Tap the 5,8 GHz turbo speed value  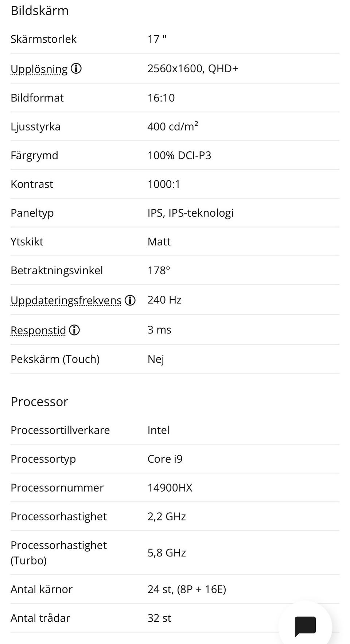click(x=167, y=553)
